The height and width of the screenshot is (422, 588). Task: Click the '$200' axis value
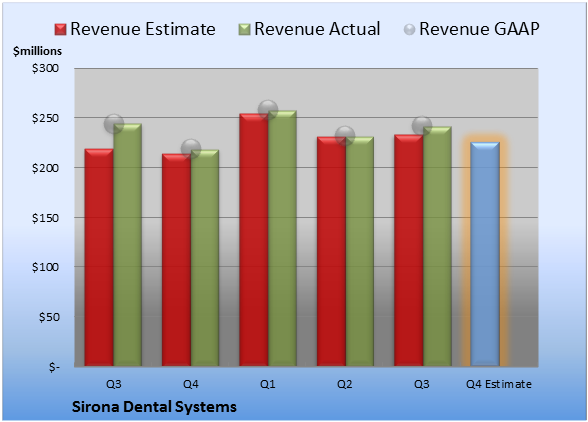(45, 168)
